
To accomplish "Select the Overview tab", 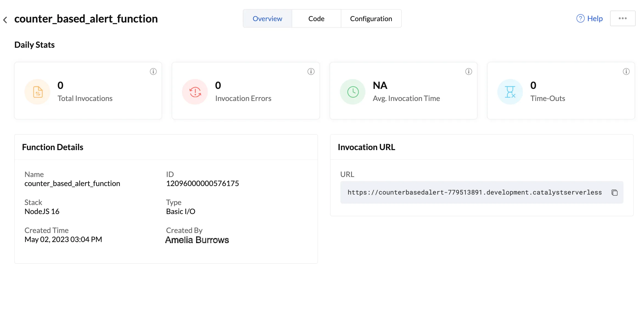I will click(x=267, y=19).
